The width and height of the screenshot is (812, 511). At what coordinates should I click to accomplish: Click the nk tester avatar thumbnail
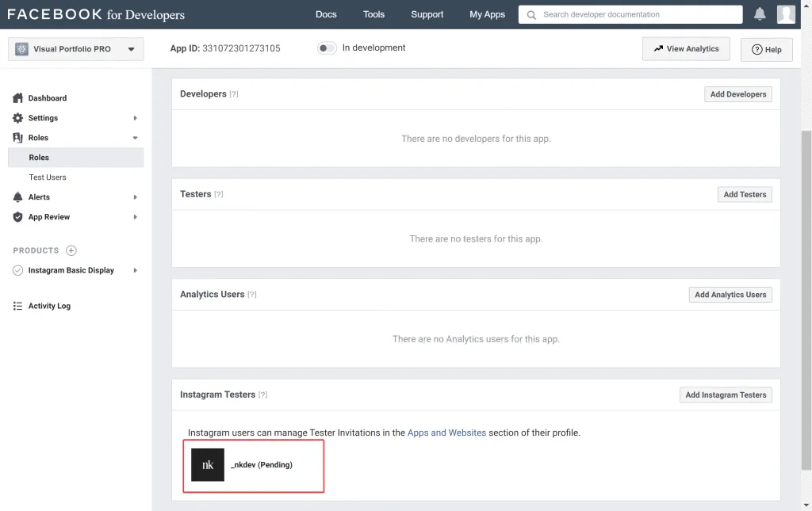(208, 464)
